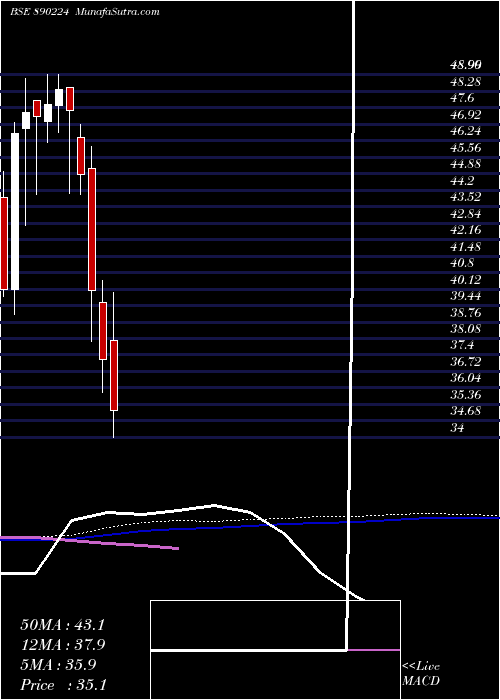Click the 40.8 price axis label
The width and height of the screenshot is (500, 700).
pos(462,263)
